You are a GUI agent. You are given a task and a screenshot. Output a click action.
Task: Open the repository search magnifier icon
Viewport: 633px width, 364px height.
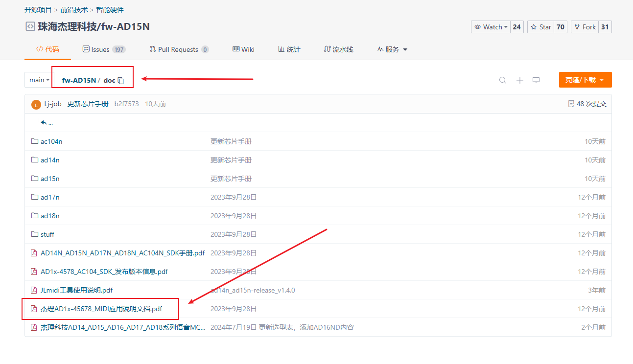click(502, 80)
